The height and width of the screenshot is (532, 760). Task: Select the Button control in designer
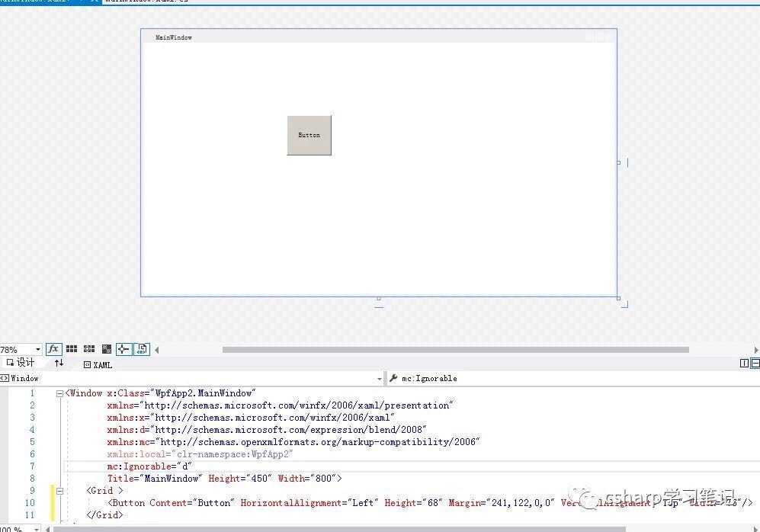click(x=309, y=135)
